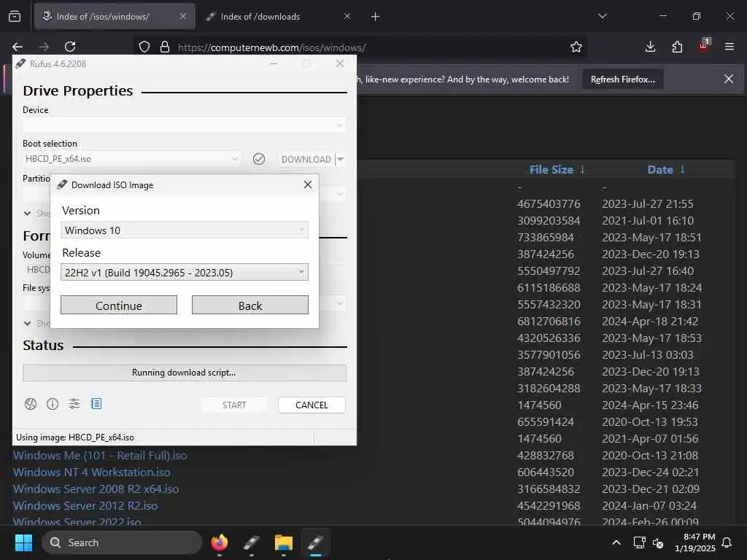Open File Explorer from the taskbar
The height and width of the screenshot is (560, 747).
[284, 542]
